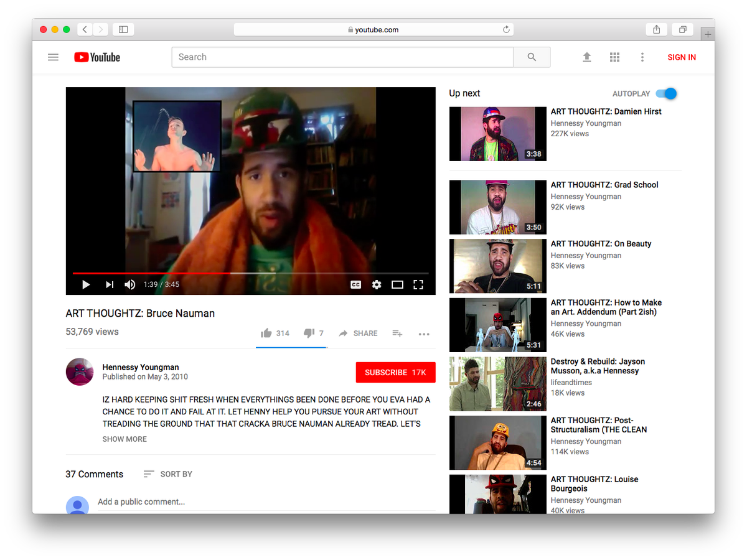
Task: Open the ART THOUGHTZ: On Beauty title
Action: [601, 244]
